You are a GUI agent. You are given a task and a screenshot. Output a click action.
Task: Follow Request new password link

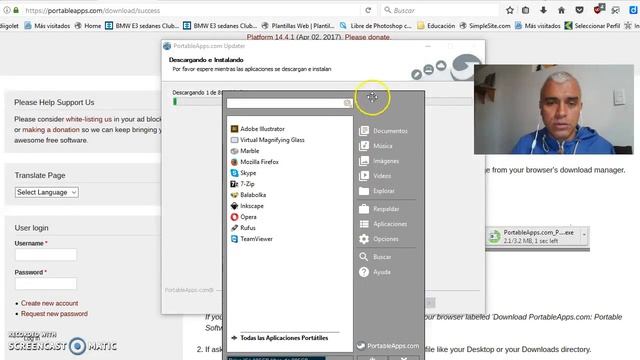pyautogui.click(x=54, y=313)
